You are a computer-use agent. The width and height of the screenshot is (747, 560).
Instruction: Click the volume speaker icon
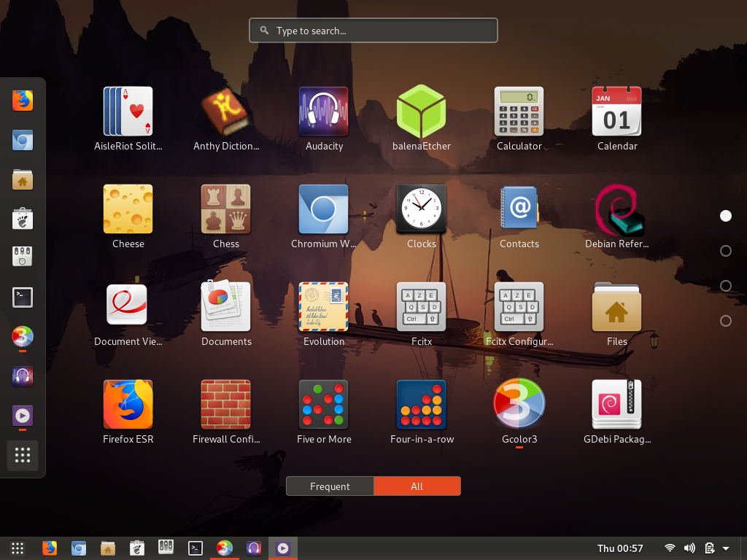[x=689, y=548]
